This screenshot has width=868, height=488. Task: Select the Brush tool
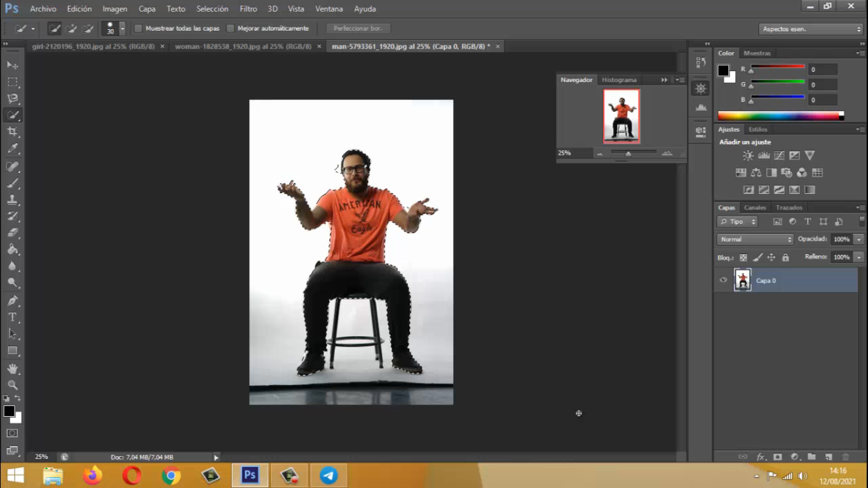pos(12,183)
